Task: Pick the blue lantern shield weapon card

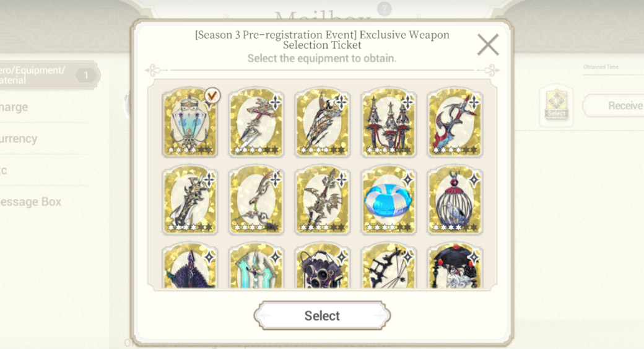Action: (x=189, y=122)
